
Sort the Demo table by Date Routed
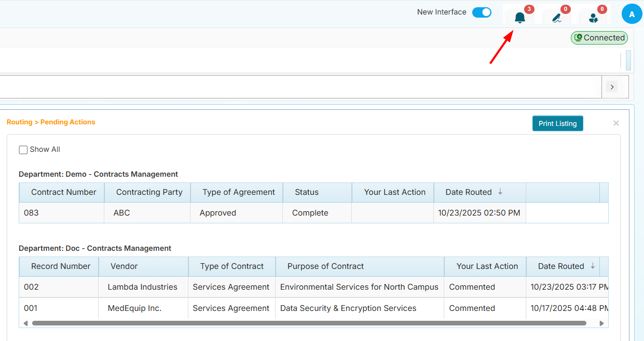pyautogui.click(x=469, y=192)
